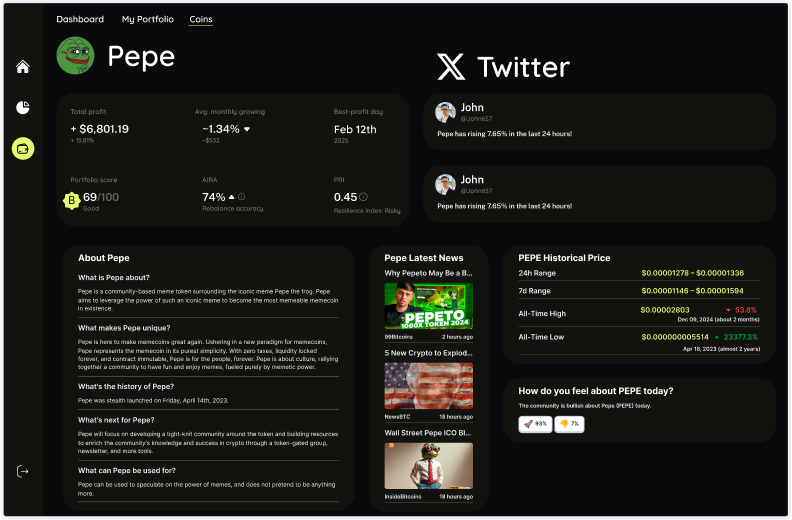Click the 'What can Pepe be used for?' heading
Screen dimensions: 792x520
pos(127,470)
